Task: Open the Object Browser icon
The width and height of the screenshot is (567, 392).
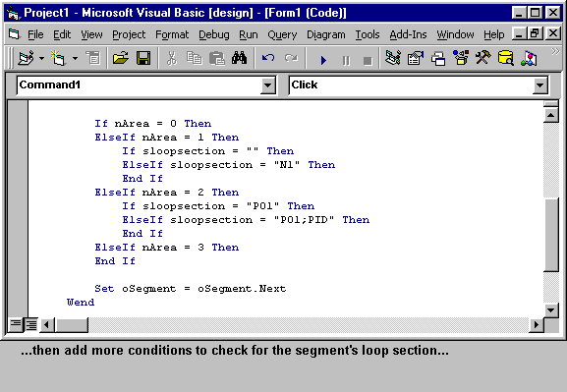Action: click(461, 58)
